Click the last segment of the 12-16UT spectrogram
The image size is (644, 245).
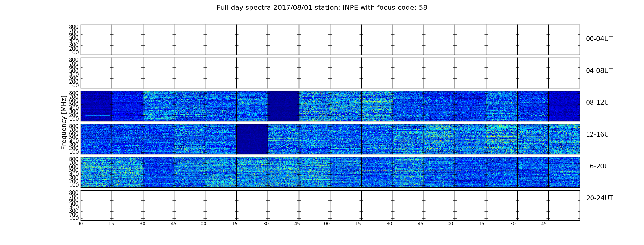click(x=564, y=139)
